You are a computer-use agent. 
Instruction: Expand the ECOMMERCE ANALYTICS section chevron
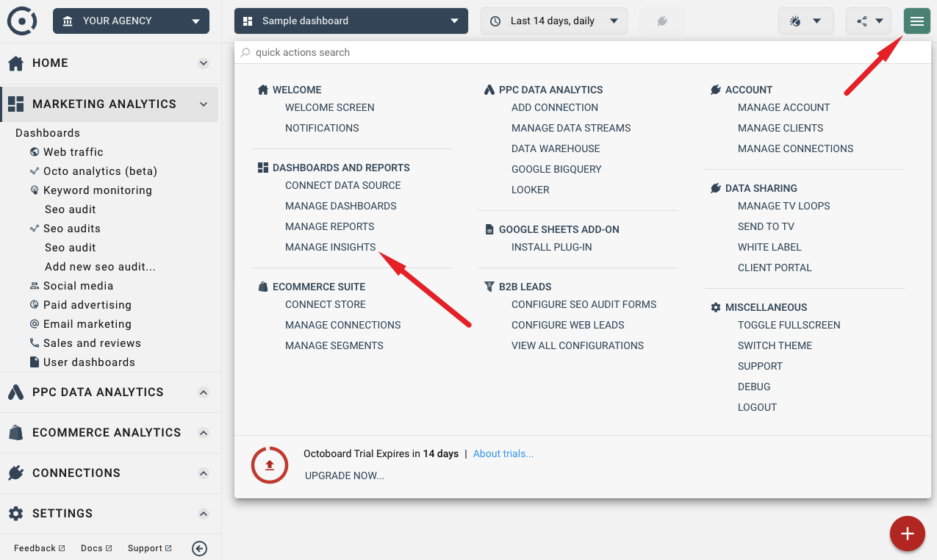(204, 433)
